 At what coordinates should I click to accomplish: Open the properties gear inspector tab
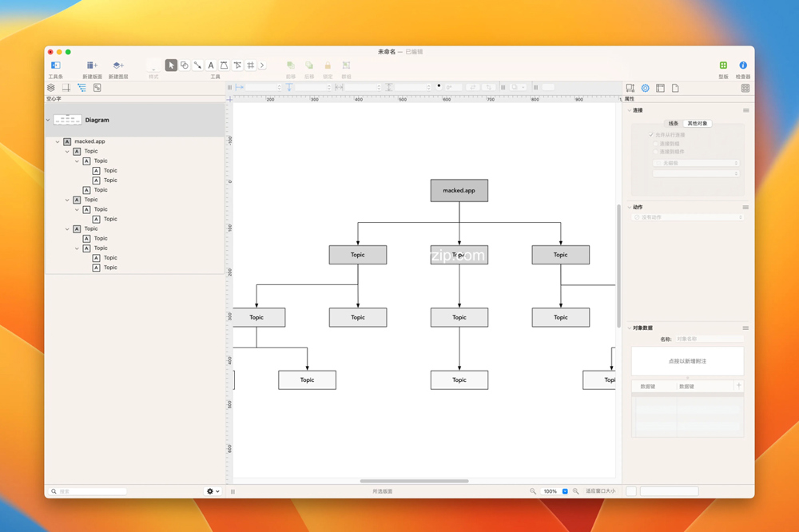click(x=645, y=88)
